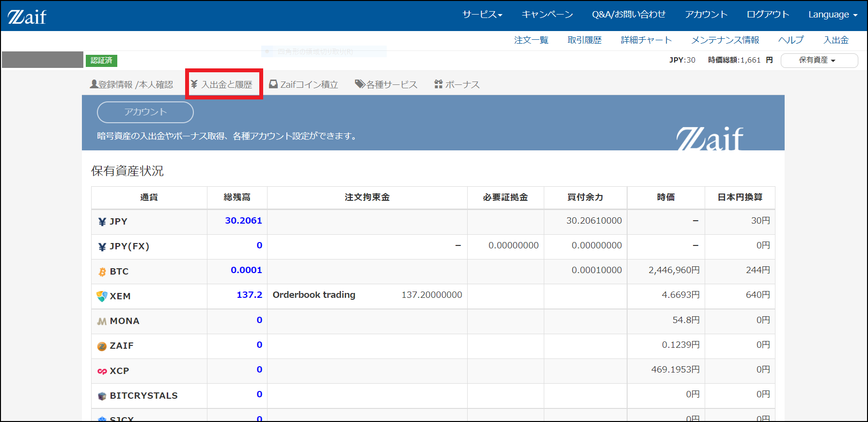The image size is (868, 422).
Task: Click the 通貨 column header
Action: 149,197
